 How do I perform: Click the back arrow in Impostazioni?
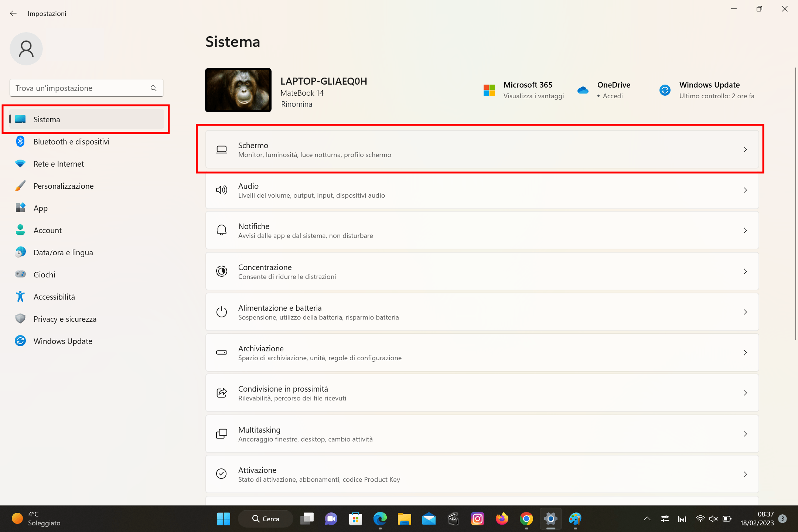tap(13, 13)
